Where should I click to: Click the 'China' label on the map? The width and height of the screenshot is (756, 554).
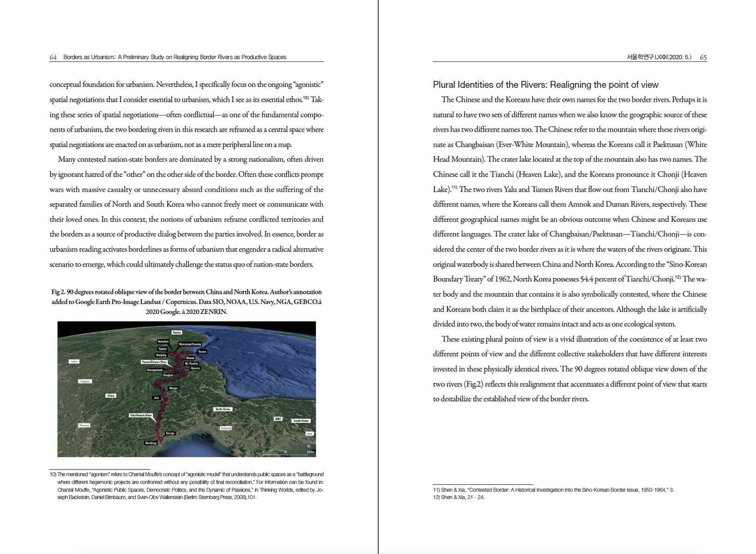pos(111,396)
